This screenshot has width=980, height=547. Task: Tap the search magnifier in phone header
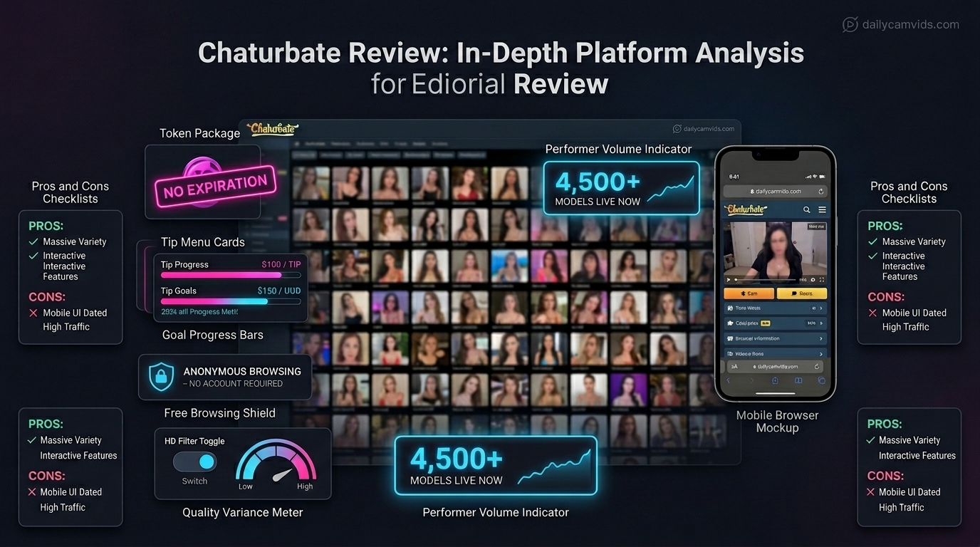(807, 209)
